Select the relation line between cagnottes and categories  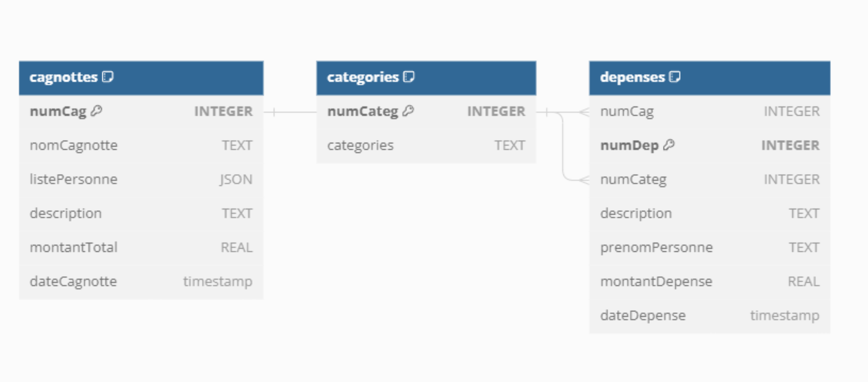[294, 112]
